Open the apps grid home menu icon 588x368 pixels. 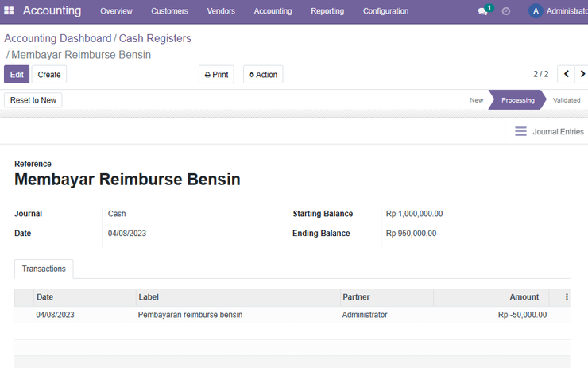coord(9,11)
